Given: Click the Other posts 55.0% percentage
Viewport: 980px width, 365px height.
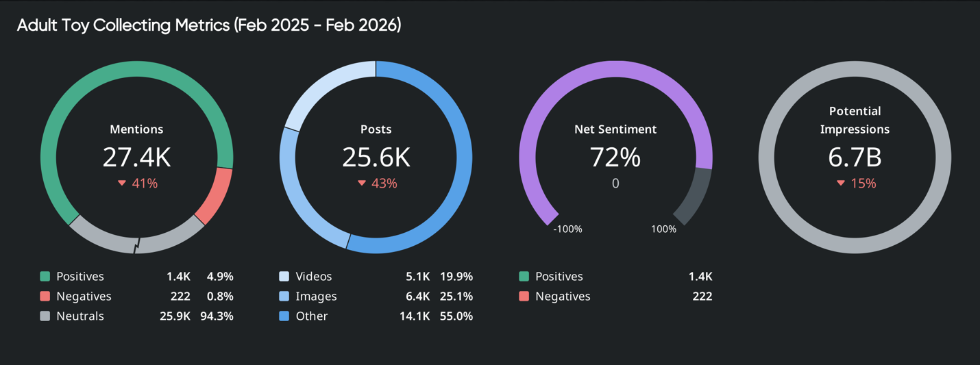Looking at the screenshot, I should 456,316.
